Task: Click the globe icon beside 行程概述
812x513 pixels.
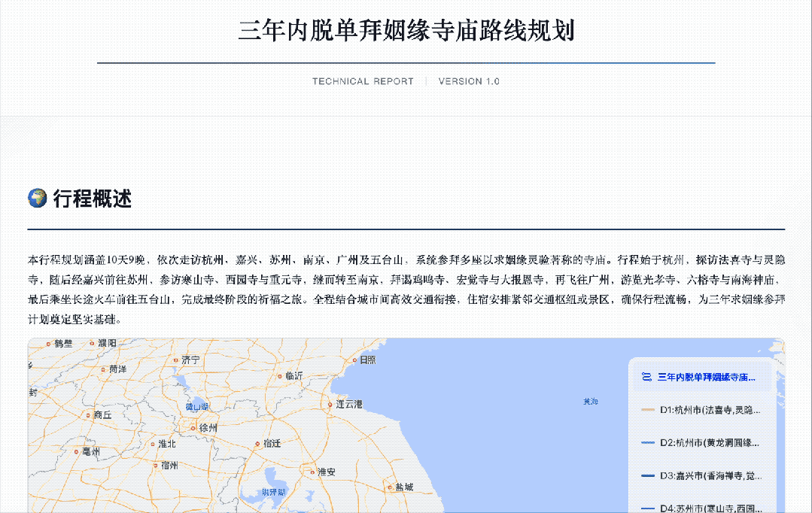Action: point(38,199)
